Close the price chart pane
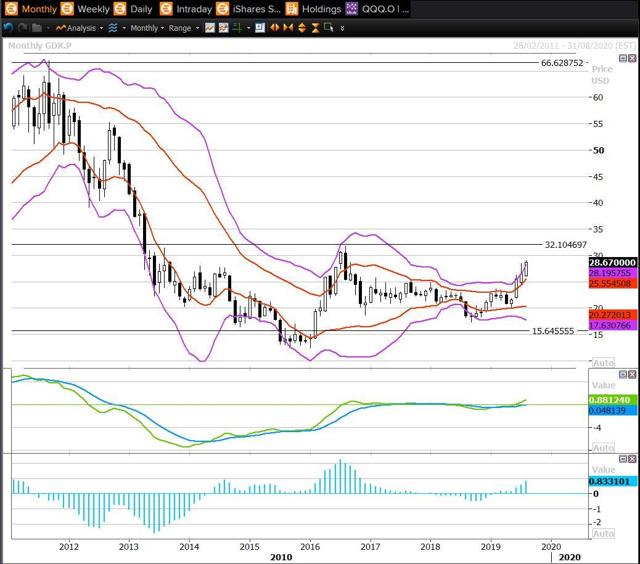Image resolution: width=640 pixels, height=564 pixels. click(632, 58)
